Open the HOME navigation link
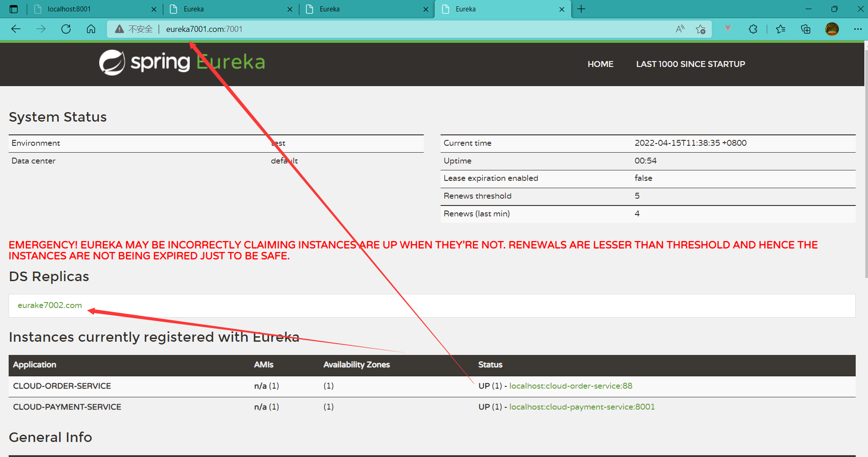 tap(600, 64)
